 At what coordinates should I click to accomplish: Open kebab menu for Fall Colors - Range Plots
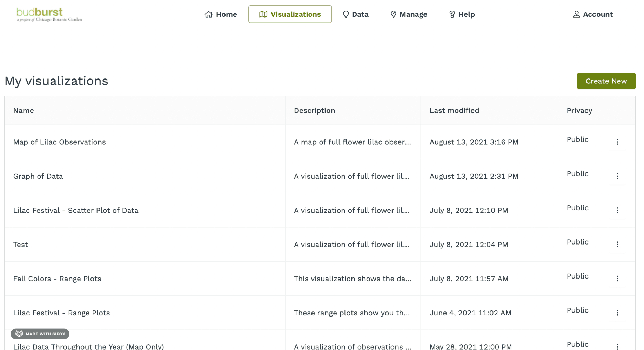coord(617,279)
